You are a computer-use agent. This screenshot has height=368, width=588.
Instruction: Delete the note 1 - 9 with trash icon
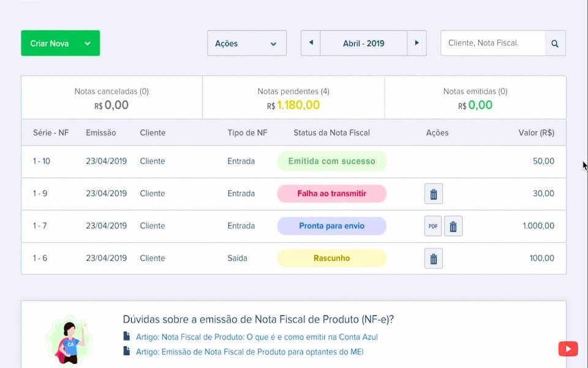tap(434, 194)
